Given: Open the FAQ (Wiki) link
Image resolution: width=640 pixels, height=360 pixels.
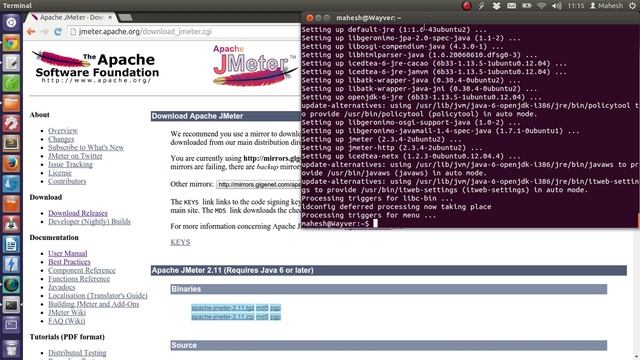Looking at the screenshot, I should coord(67,321).
